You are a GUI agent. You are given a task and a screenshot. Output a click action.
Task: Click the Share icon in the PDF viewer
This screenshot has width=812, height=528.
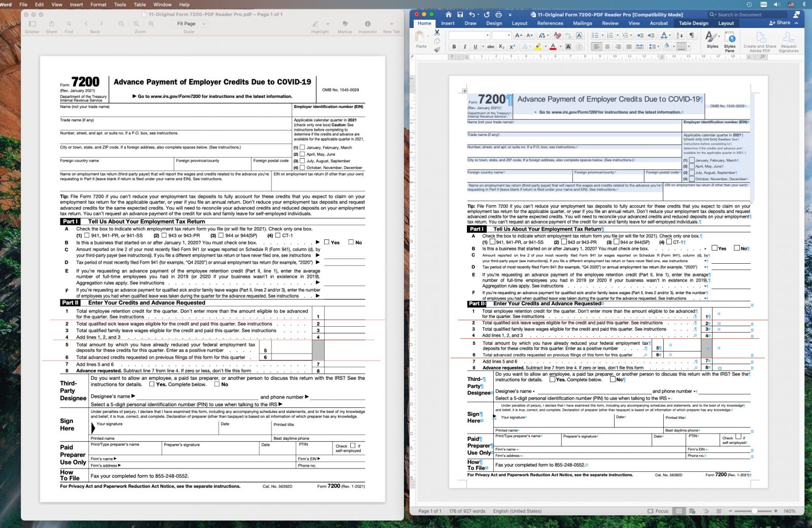[51, 24]
